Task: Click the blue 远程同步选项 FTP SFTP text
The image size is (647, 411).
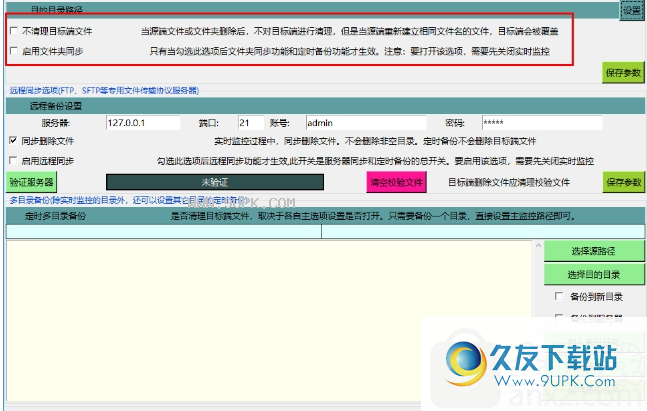Action: click(104, 90)
